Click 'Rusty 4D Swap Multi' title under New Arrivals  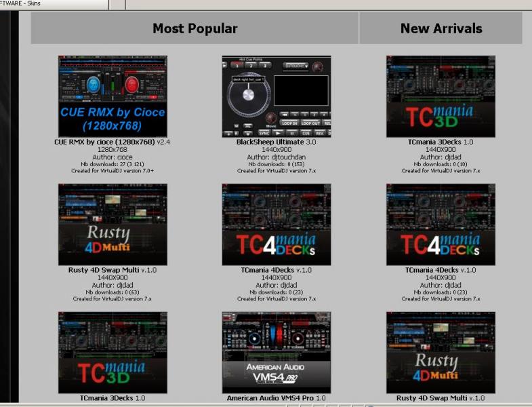pos(432,398)
